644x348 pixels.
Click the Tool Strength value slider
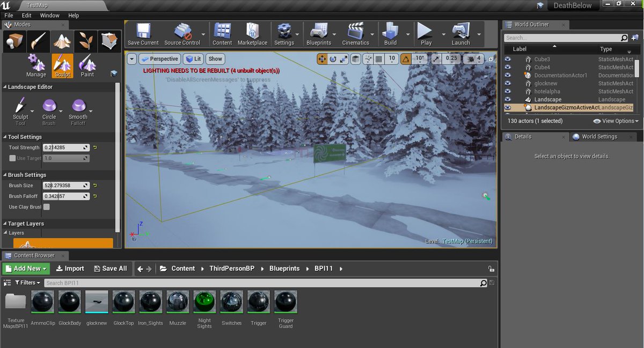tap(67, 147)
